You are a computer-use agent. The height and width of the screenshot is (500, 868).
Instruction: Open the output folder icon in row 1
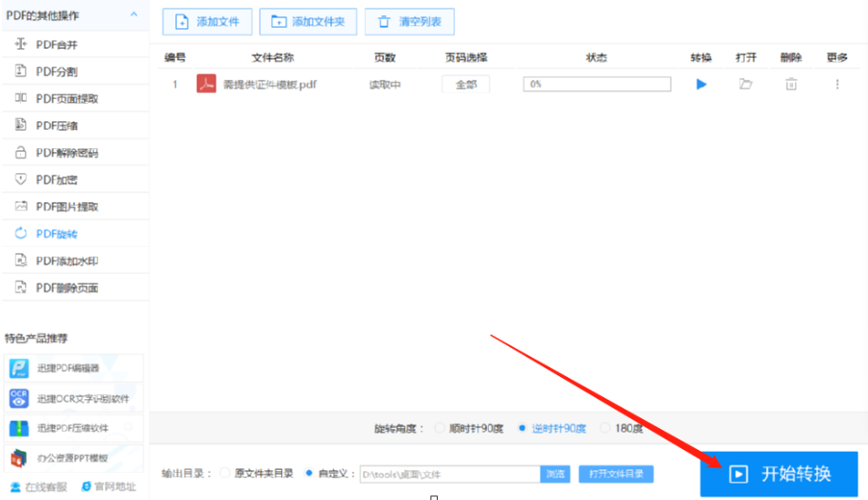coord(746,84)
